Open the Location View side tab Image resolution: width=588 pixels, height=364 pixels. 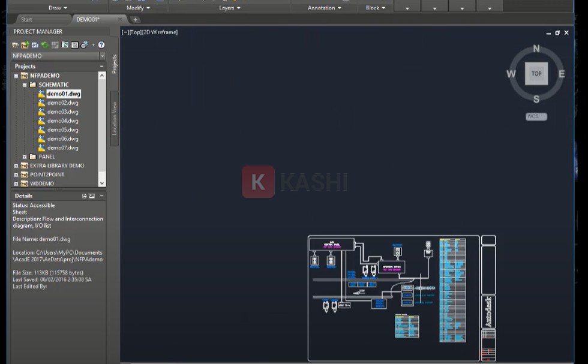114,118
